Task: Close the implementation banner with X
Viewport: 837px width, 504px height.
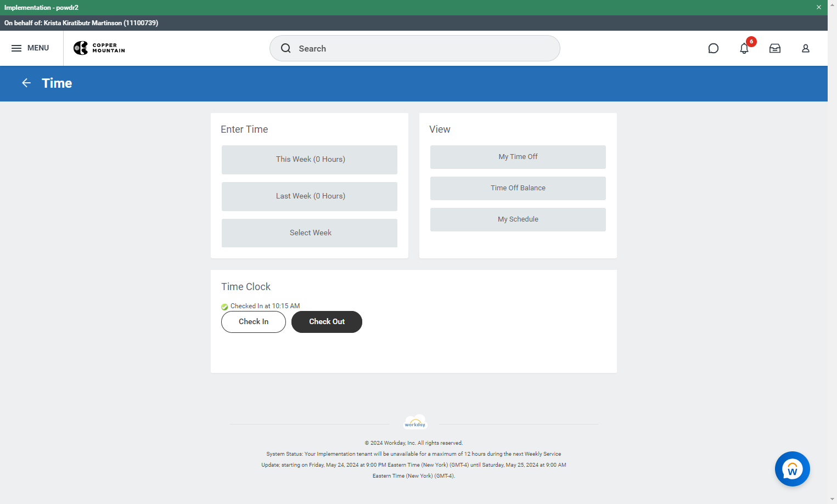Action: 819,7
